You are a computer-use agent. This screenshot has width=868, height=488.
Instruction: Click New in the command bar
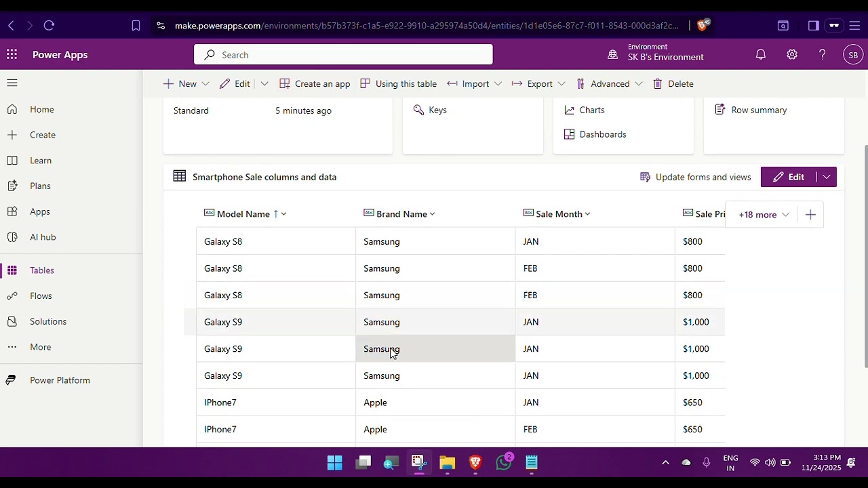(180, 84)
